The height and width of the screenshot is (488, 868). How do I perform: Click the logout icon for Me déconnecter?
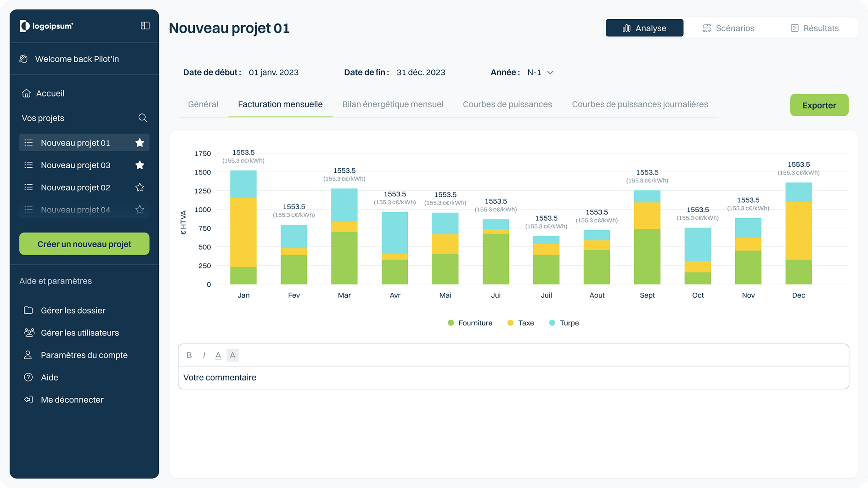click(28, 400)
